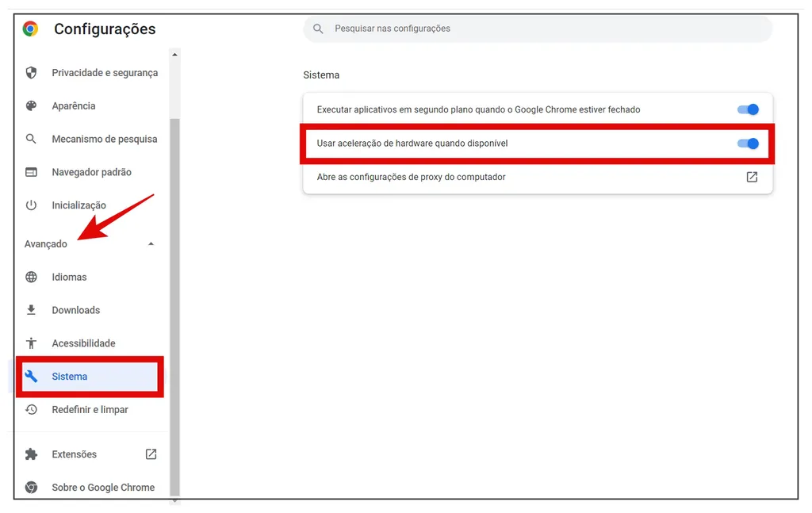The height and width of the screenshot is (513, 812).
Task: Click the download arrow icon for Downloads
Action: click(x=31, y=310)
